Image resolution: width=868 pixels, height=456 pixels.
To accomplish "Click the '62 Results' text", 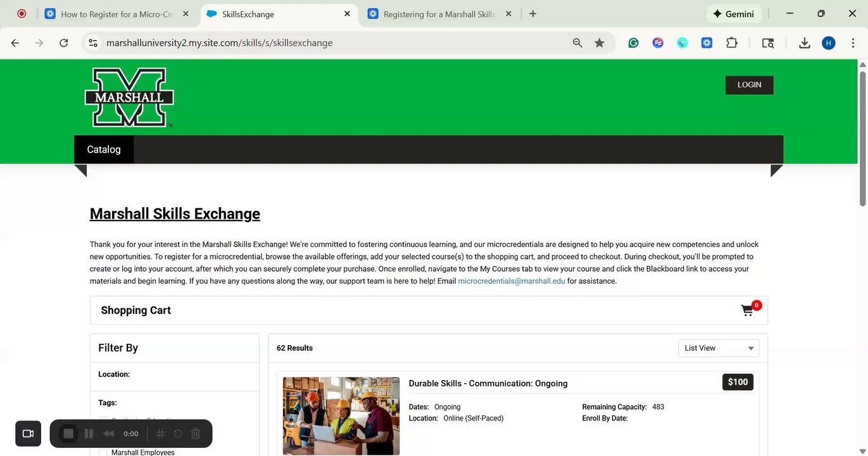I will coord(294,348).
